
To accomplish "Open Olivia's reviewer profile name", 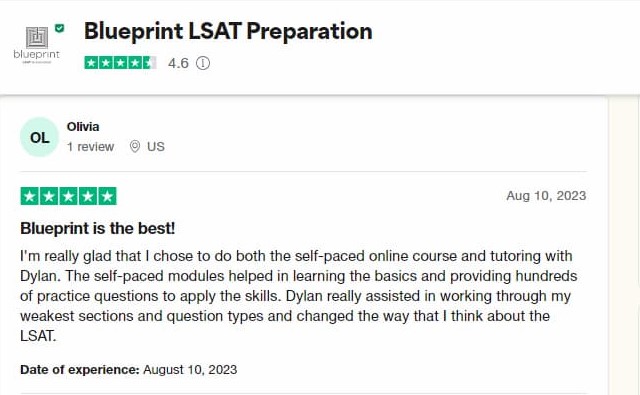I will [83, 127].
